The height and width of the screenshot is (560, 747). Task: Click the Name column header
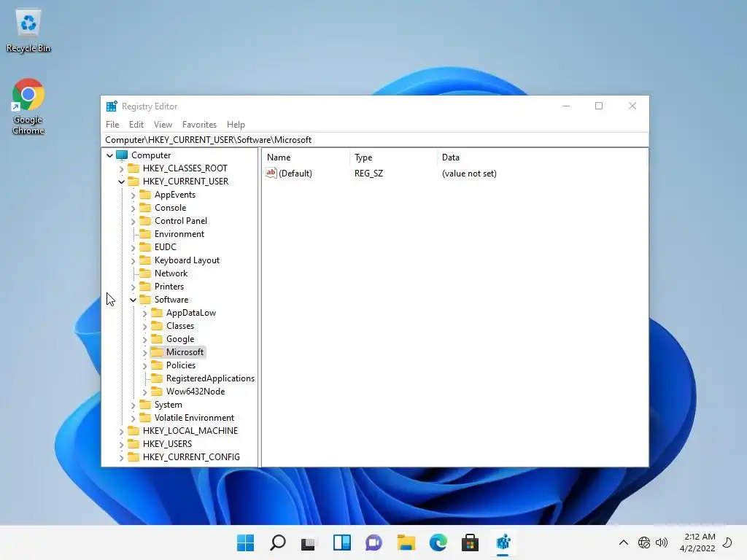point(306,157)
